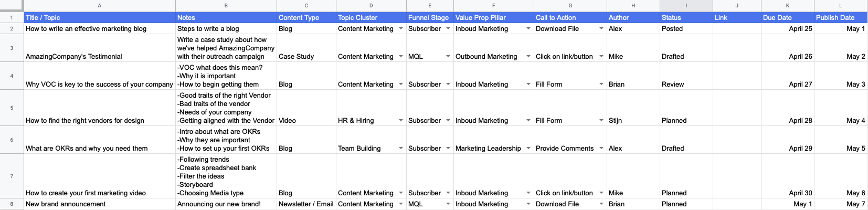This screenshot has height=210, width=868.
Task: Expand Call to Action dropdown in row 5
Action: click(x=601, y=121)
